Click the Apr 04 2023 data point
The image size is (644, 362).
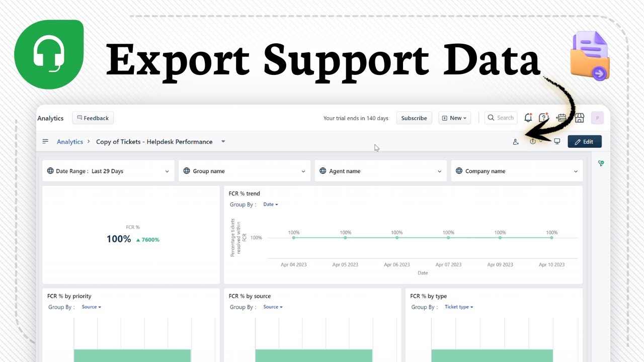[x=294, y=237]
